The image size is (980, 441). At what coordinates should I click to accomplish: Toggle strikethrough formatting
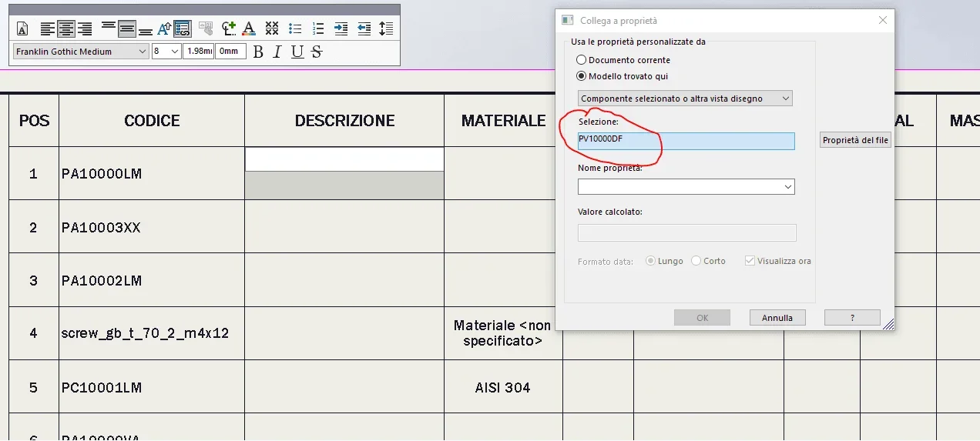pyautogui.click(x=316, y=52)
